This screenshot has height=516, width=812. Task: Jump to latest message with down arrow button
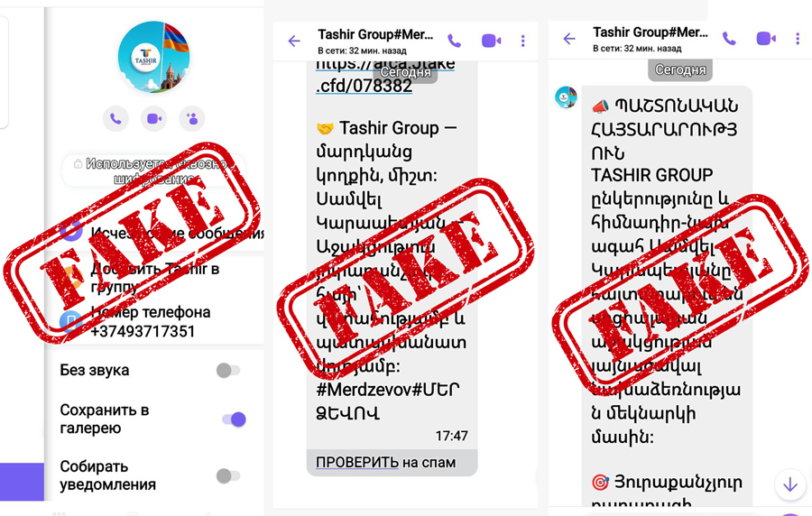tap(790, 485)
